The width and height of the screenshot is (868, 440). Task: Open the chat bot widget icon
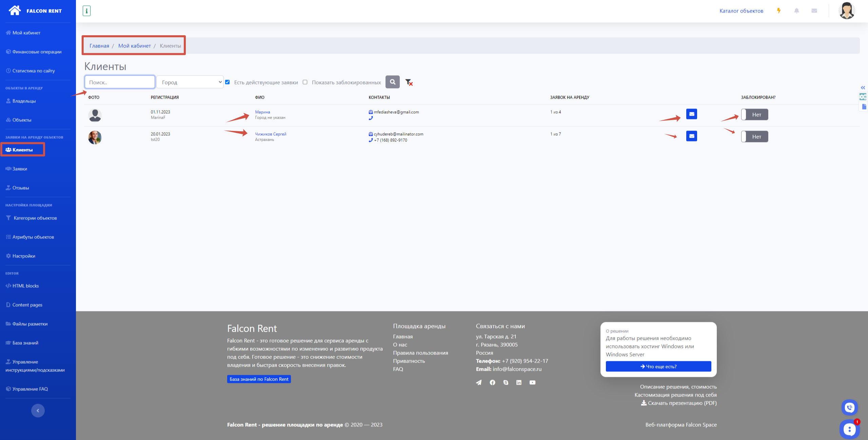(849, 429)
